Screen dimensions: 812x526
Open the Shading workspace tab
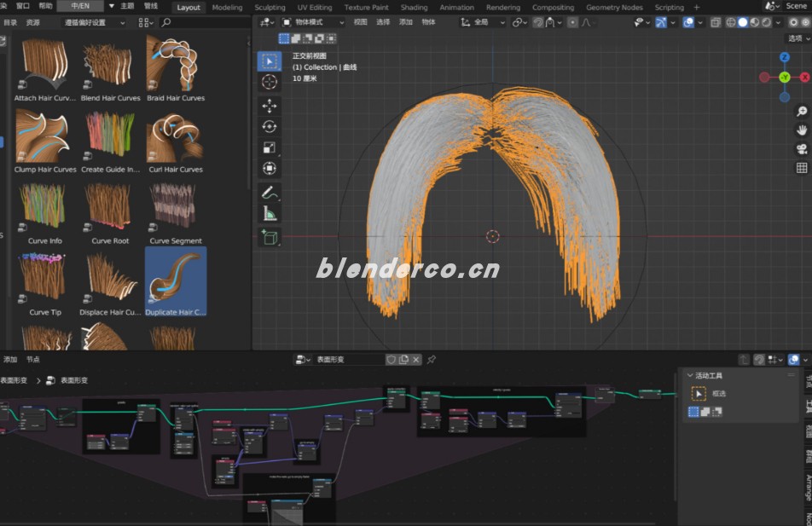point(414,8)
